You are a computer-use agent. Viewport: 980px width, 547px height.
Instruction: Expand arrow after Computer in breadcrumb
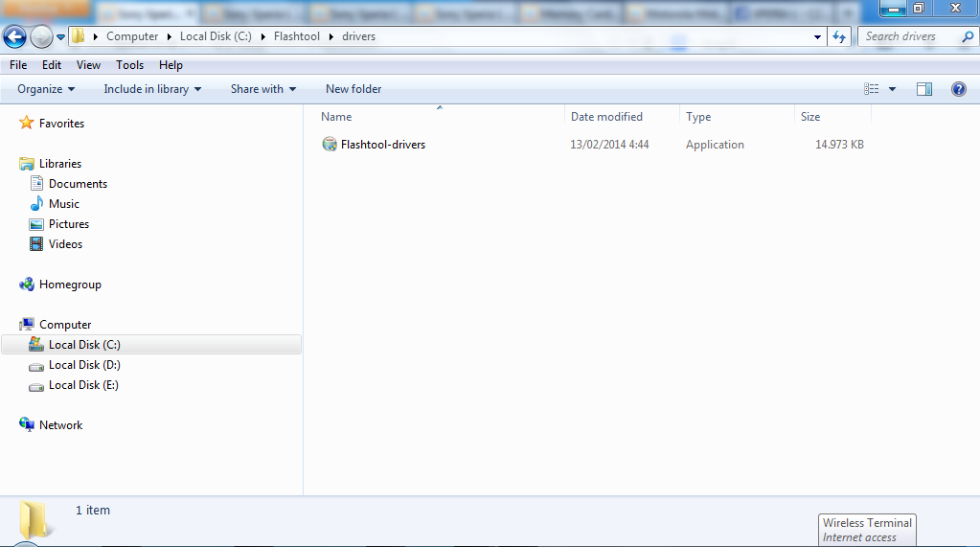(x=170, y=37)
